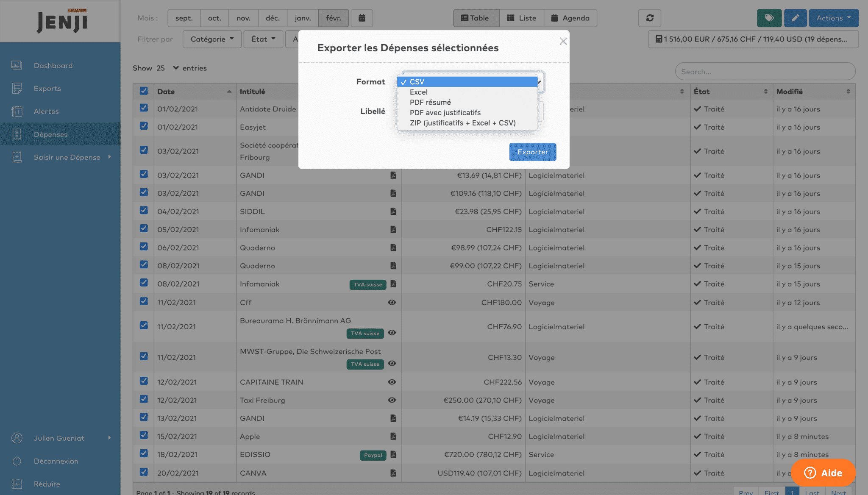Click the Jenji logo
Image resolution: width=868 pixels, height=495 pixels.
pos(62,21)
